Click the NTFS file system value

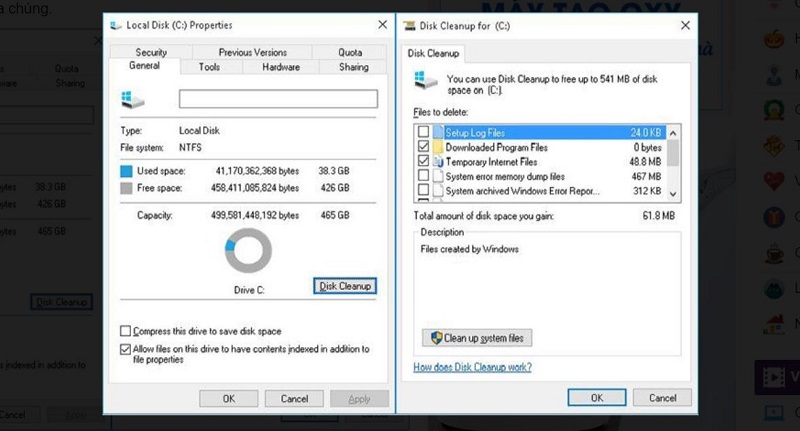[x=190, y=147]
